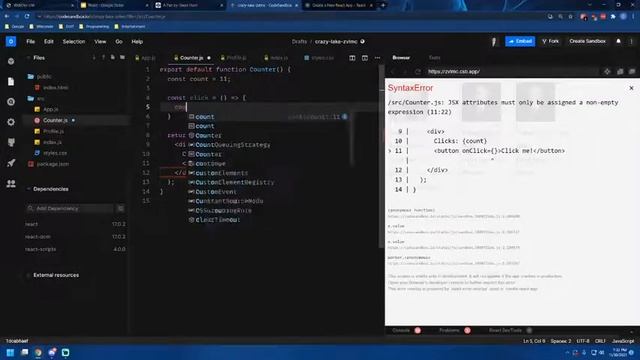Switch to the index.js editor tab

pos(276,58)
